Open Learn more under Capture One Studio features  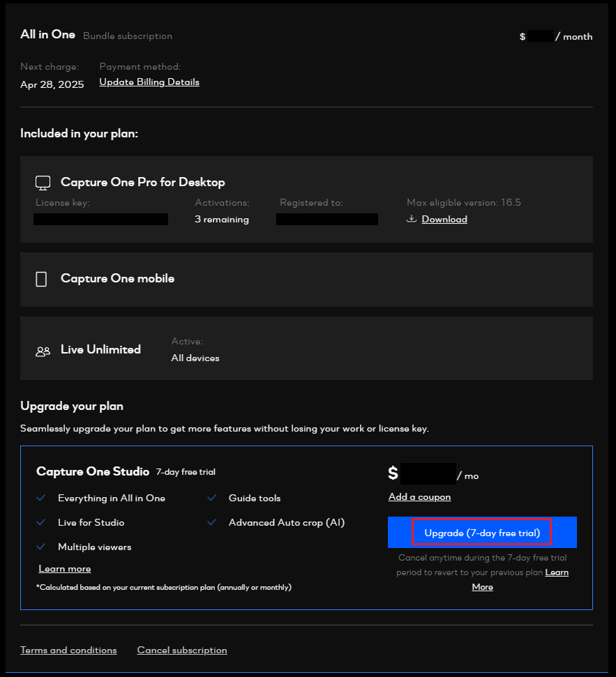point(65,569)
